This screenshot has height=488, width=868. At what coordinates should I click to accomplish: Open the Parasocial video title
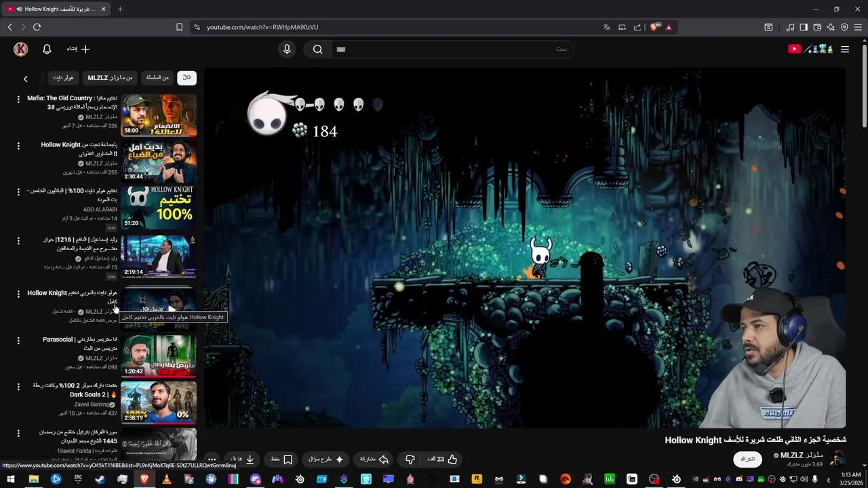[x=80, y=343]
